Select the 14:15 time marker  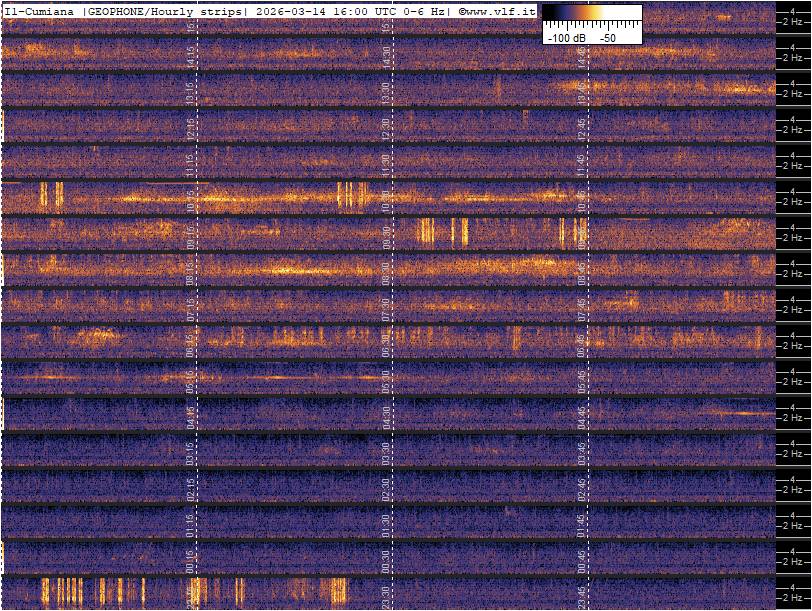tap(190, 56)
